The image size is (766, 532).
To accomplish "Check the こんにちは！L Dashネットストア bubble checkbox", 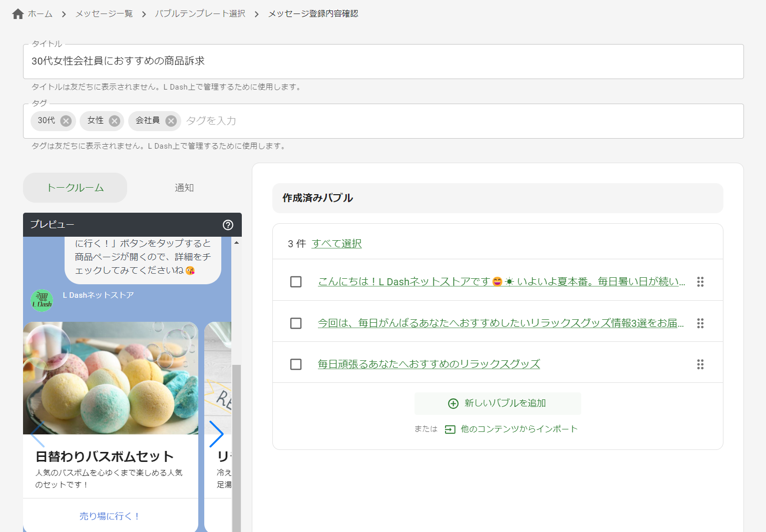I will [295, 282].
